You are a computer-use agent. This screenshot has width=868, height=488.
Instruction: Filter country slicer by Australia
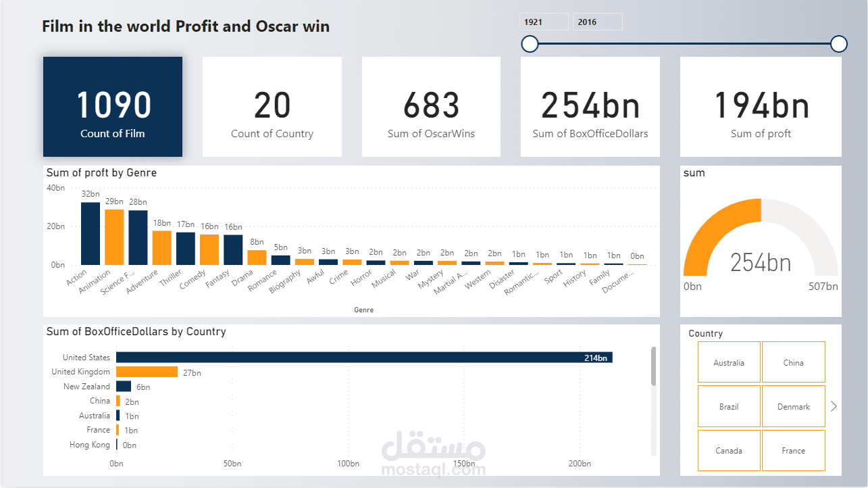point(729,362)
